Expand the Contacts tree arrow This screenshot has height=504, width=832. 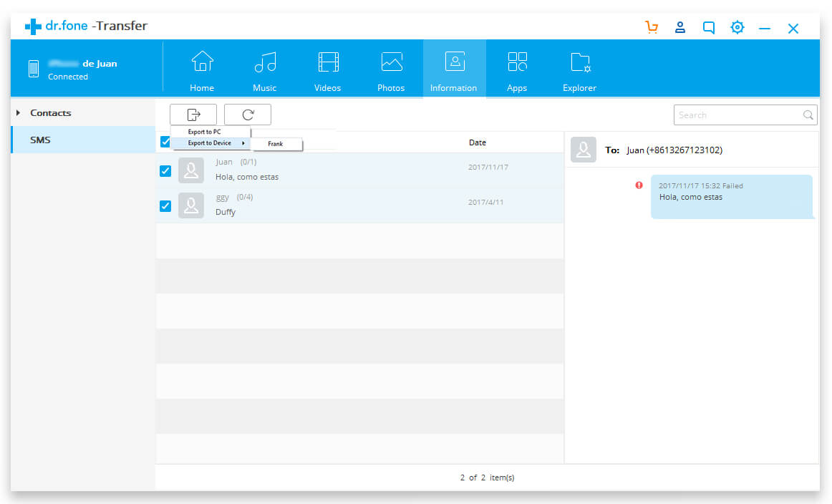tap(18, 113)
